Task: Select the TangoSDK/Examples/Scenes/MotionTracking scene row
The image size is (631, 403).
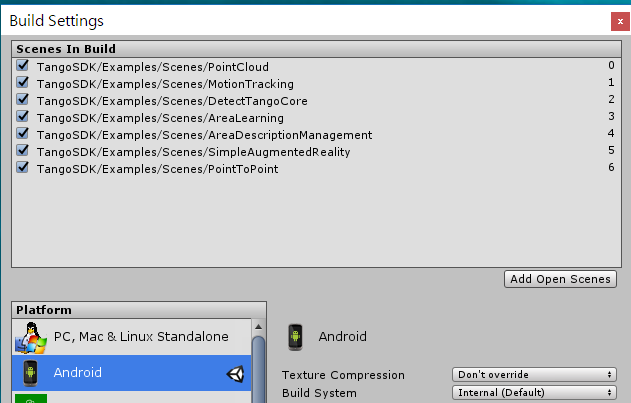Action: [x=316, y=84]
